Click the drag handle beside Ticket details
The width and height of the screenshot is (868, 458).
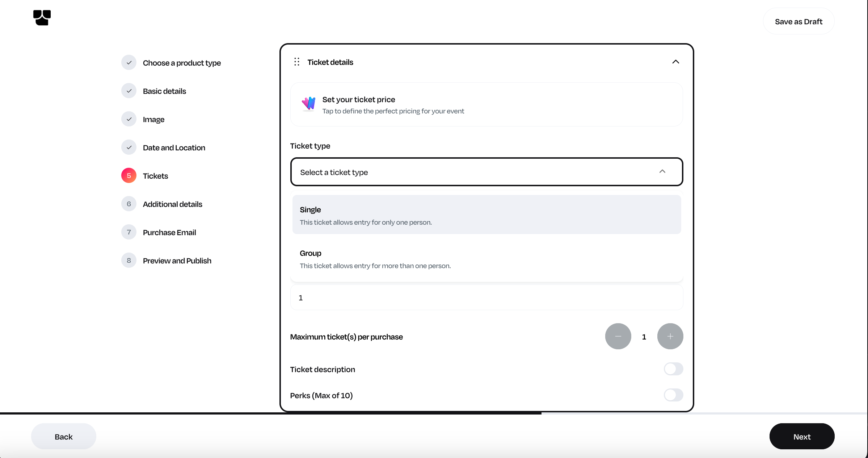[297, 62]
